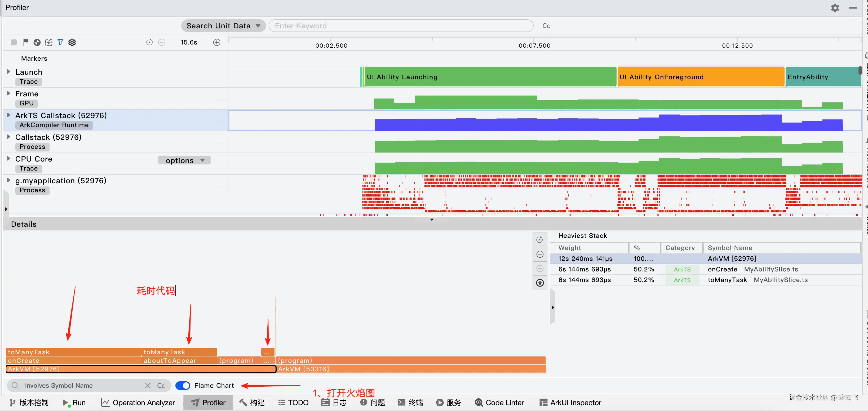Click flame chart zoom-in plus icon

pyautogui.click(x=540, y=254)
